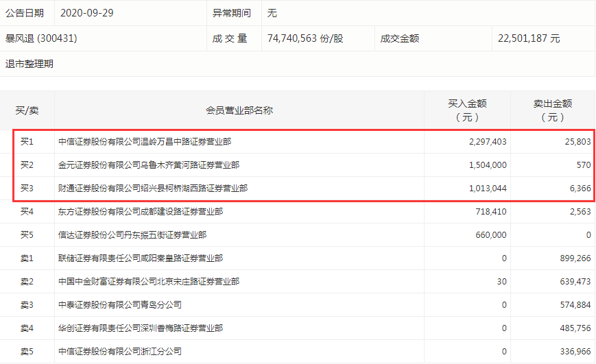This screenshot has height=364, width=596.
Task: Click the 买1 rank cell
Action: [x=27, y=142]
